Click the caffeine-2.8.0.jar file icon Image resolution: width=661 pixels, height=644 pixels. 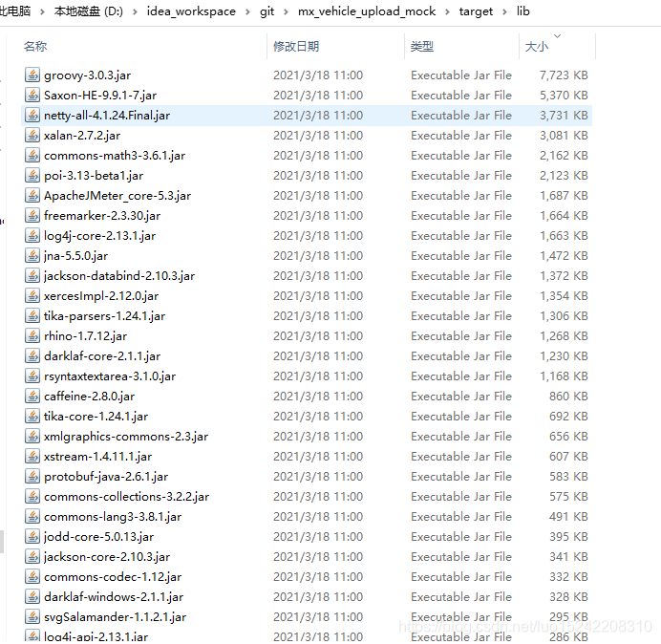(32, 397)
